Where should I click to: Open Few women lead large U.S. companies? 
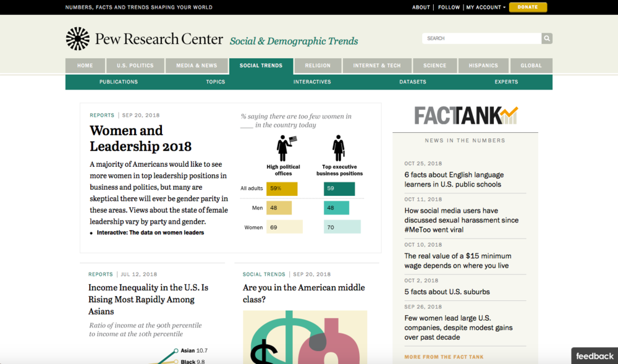[x=459, y=328]
